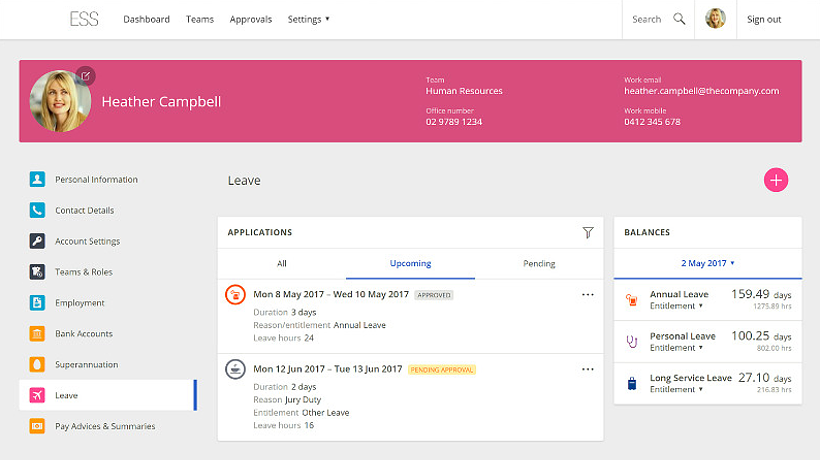
Task: Click the work email heather.campbell@thecompany.com
Action: (x=701, y=91)
